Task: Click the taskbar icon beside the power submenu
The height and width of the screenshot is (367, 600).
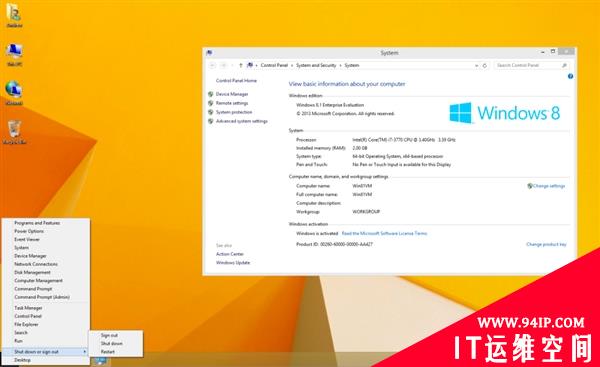Action: 101,361
